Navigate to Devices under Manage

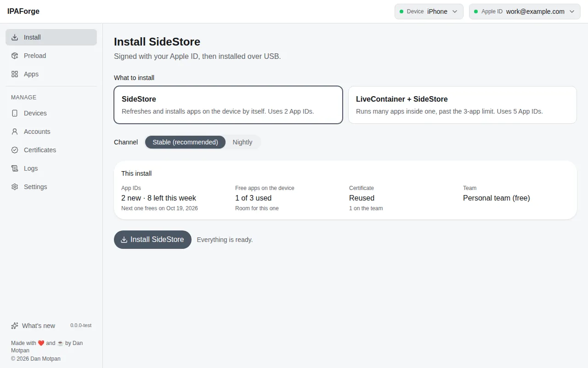point(51,113)
